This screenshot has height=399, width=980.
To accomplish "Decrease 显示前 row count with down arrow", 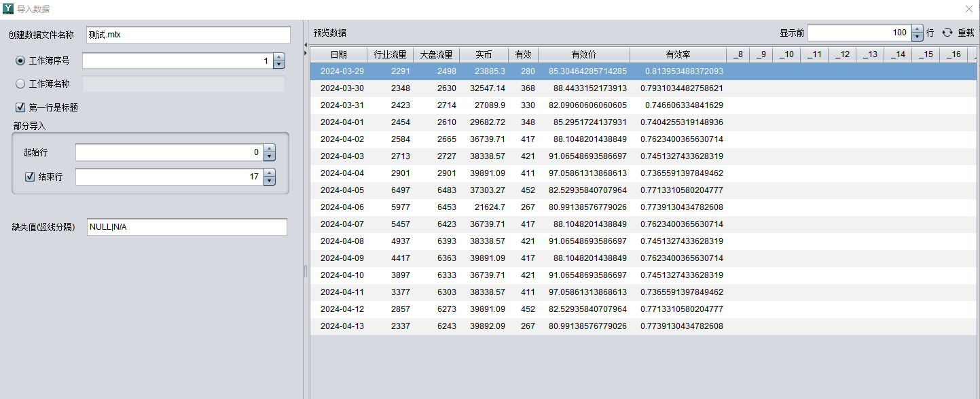I will click(918, 37).
